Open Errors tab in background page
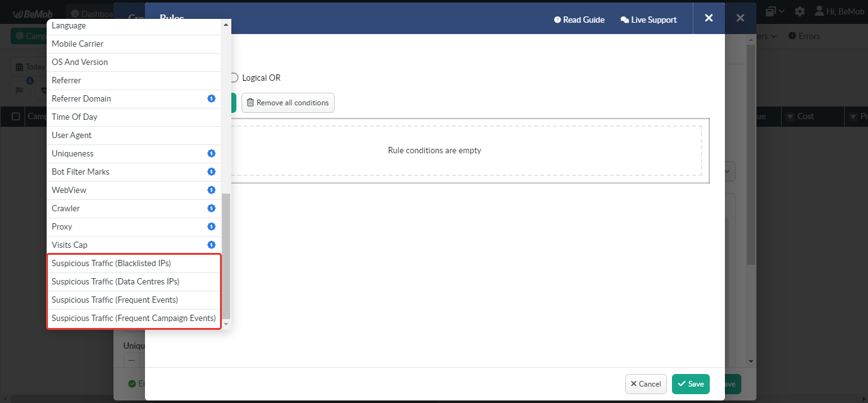Screen dimensions: 868x403 tap(804, 36)
